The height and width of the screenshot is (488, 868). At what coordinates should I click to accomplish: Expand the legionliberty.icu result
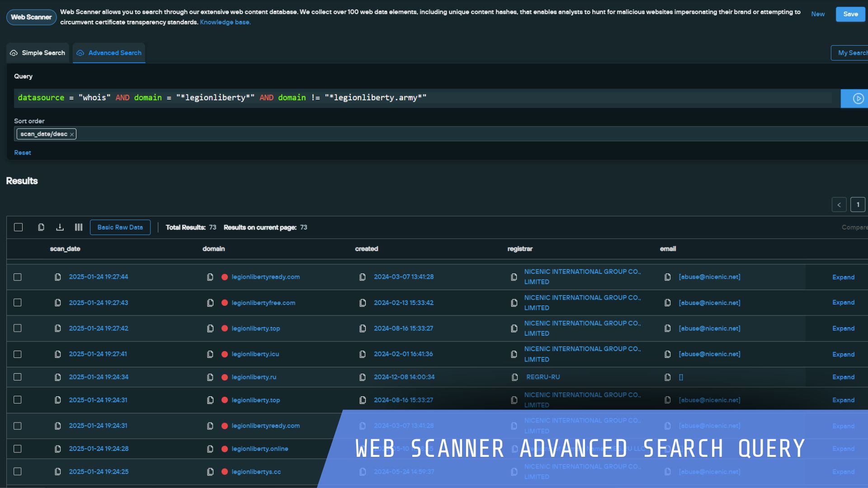coord(843,354)
